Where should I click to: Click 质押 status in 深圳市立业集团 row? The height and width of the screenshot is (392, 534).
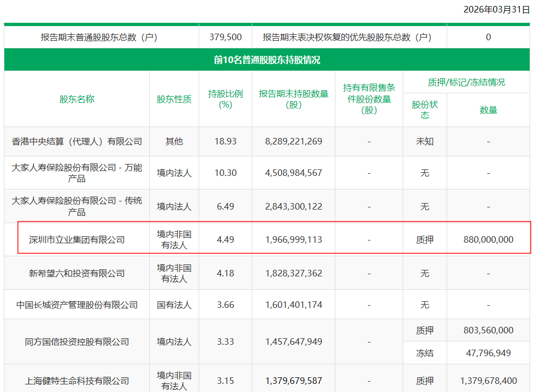point(425,240)
